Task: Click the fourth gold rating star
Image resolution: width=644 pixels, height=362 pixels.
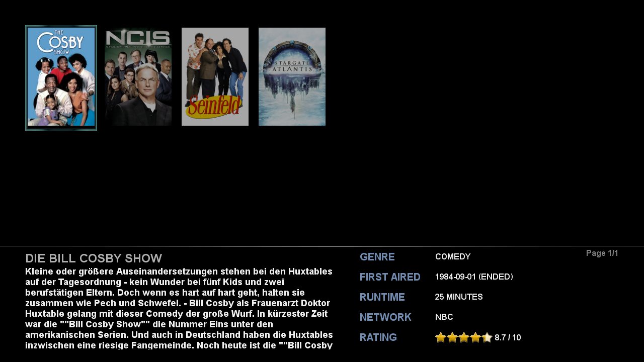Action: click(475, 337)
